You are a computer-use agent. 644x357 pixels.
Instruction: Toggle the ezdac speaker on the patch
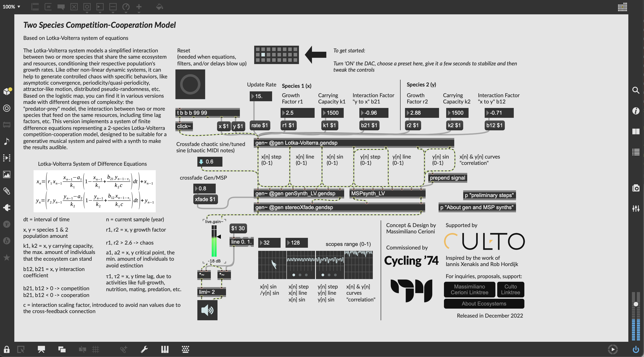tap(207, 310)
